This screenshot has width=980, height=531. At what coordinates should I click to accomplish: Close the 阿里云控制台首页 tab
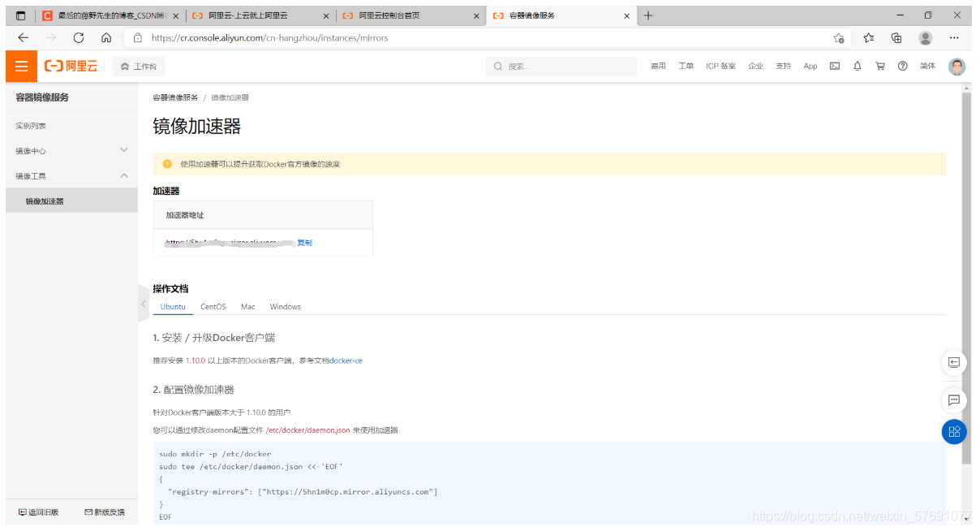click(x=475, y=15)
